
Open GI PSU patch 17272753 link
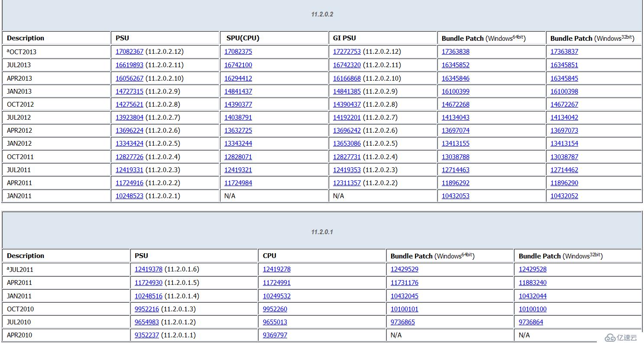tap(347, 52)
